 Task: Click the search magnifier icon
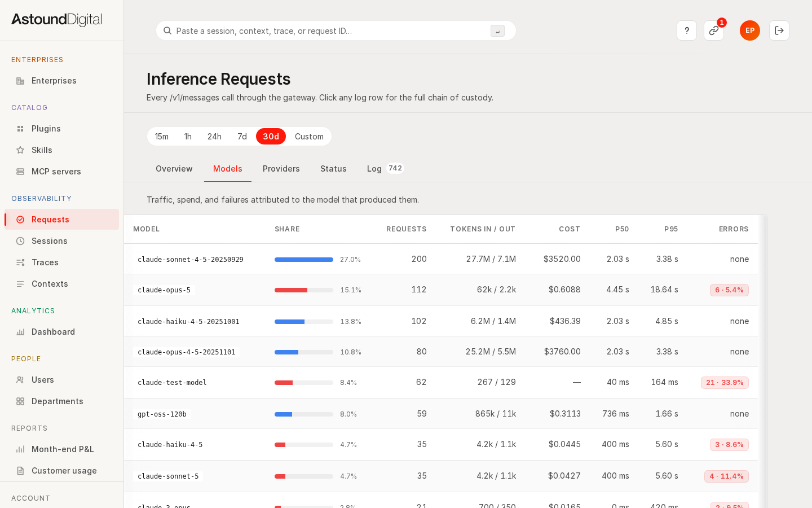point(167,30)
